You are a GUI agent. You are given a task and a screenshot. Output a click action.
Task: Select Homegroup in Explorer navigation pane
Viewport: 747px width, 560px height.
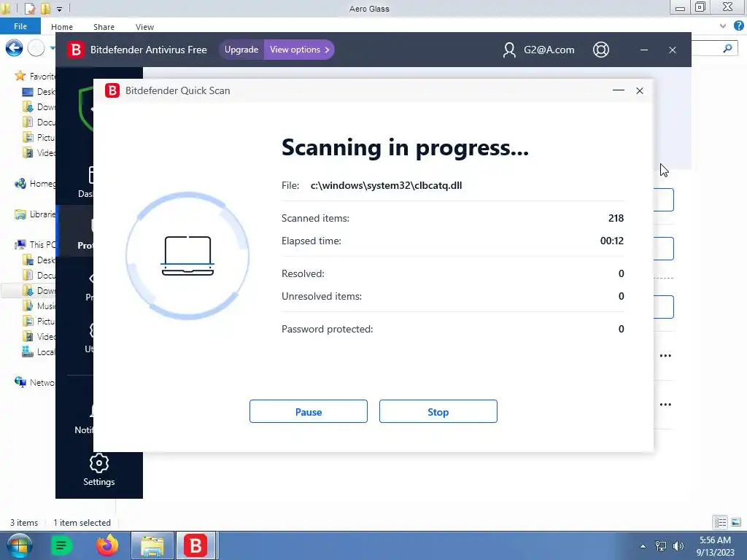(x=35, y=183)
